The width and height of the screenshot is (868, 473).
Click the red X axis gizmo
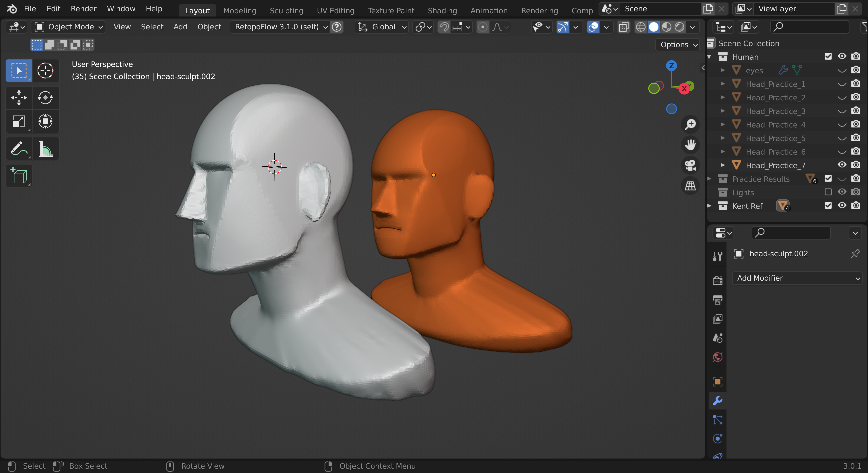tap(684, 89)
